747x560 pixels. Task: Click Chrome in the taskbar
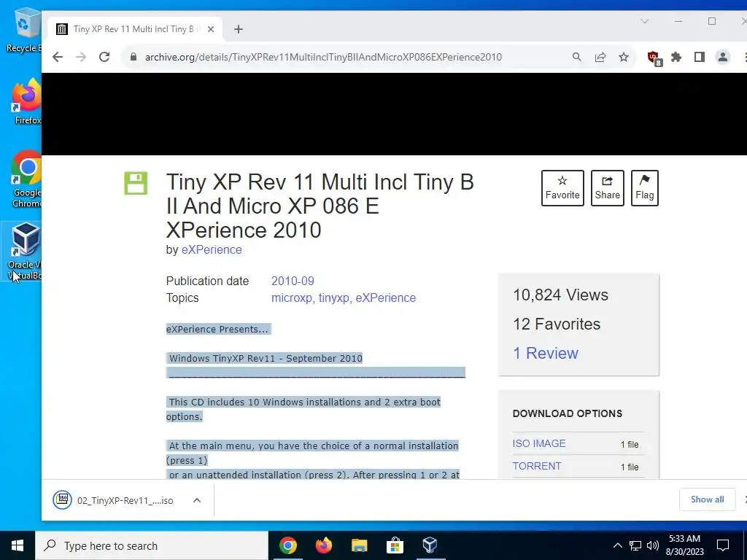click(x=288, y=545)
